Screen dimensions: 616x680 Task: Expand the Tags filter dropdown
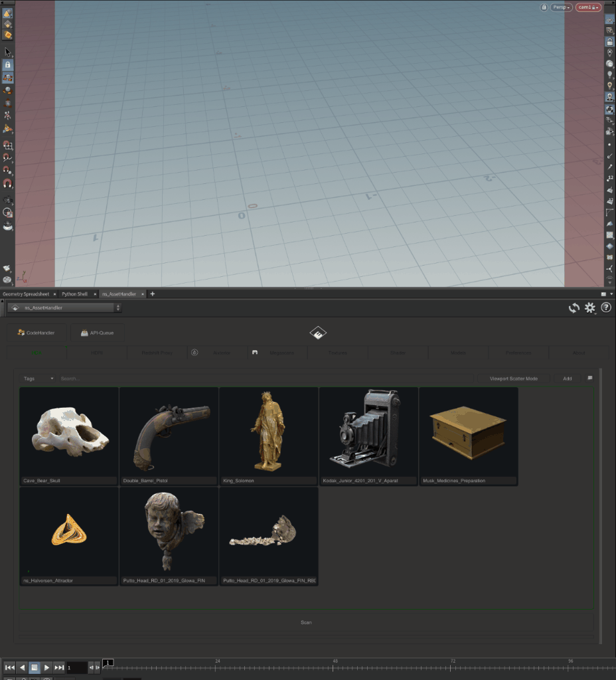[x=38, y=379]
